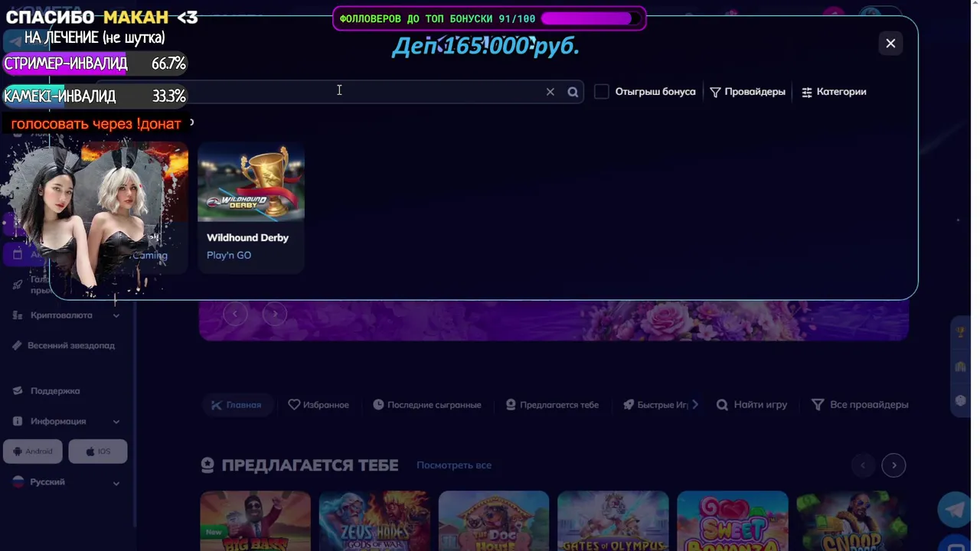The image size is (980, 551).
Task: Click next arrow in Предлагается тебе row
Action: coord(893,465)
